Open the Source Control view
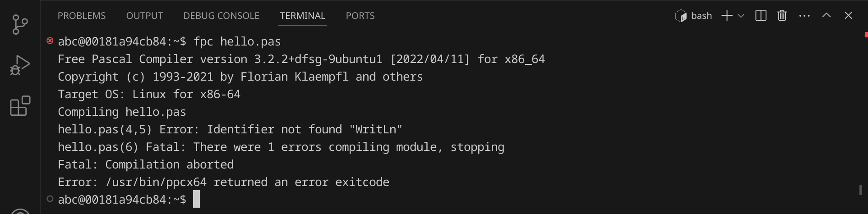This screenshot has height=214, width=868. (20, 24)
